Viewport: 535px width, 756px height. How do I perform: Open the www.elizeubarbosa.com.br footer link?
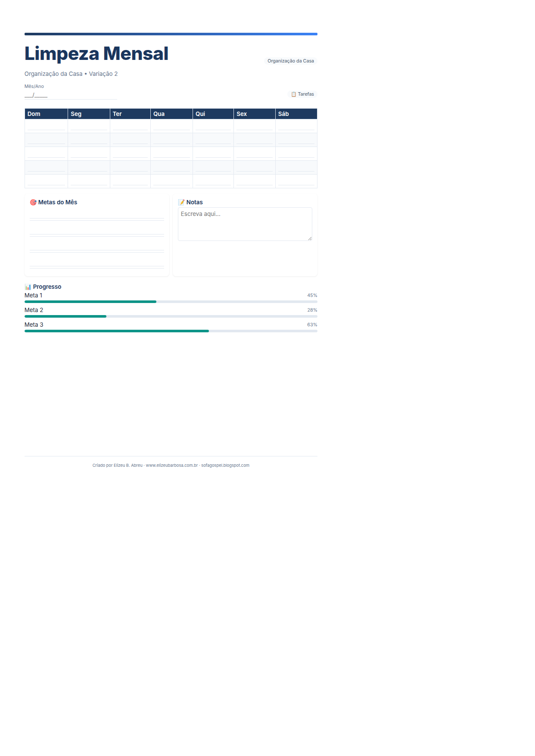click(172, 465)
